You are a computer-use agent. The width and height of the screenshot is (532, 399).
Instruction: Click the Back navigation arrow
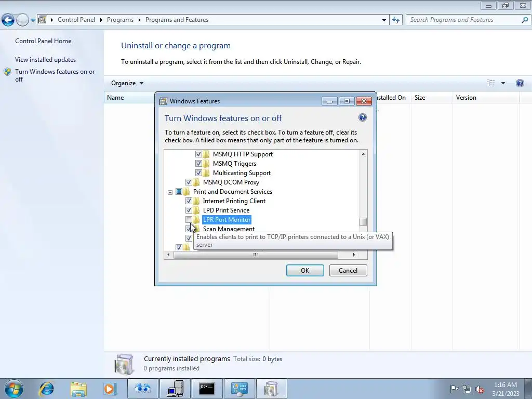click(8, 20)
